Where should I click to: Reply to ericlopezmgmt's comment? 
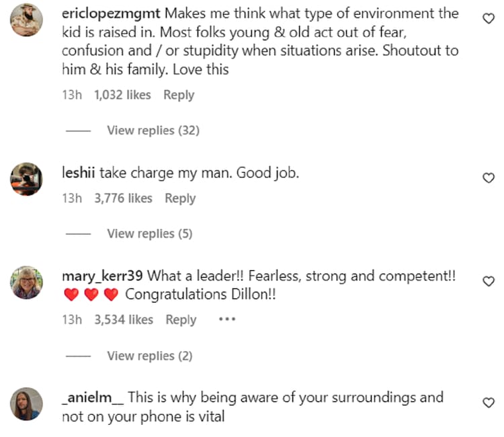[179, 95]
